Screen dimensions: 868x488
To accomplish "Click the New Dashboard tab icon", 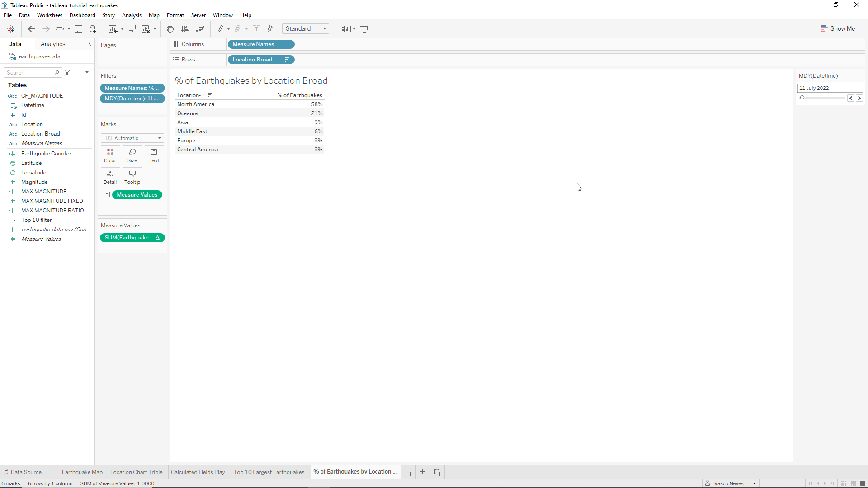I will (x=423, y=472).
